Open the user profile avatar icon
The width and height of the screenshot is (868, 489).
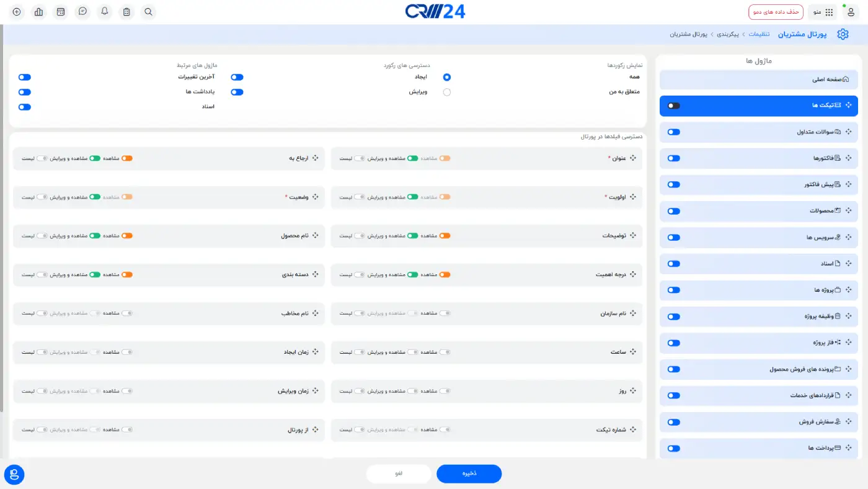851,12
